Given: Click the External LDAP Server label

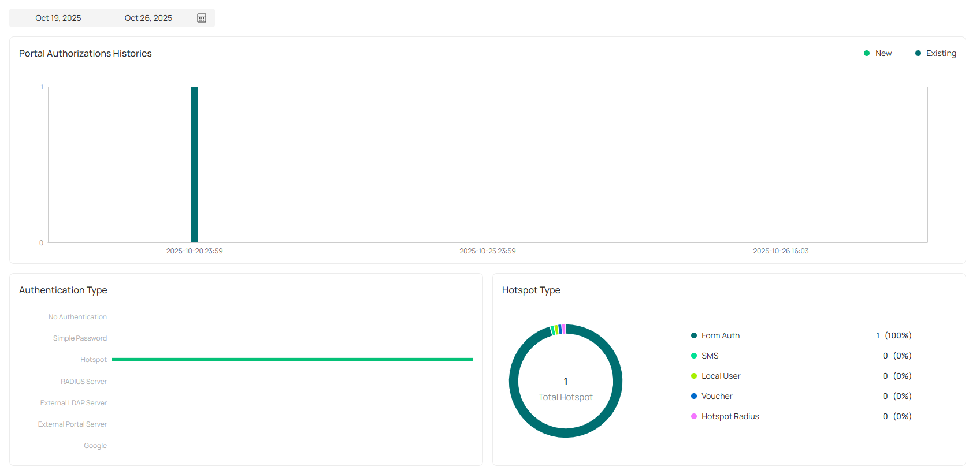Looking at the screenshot, I should pyautogui.click(x=73, y=403).
